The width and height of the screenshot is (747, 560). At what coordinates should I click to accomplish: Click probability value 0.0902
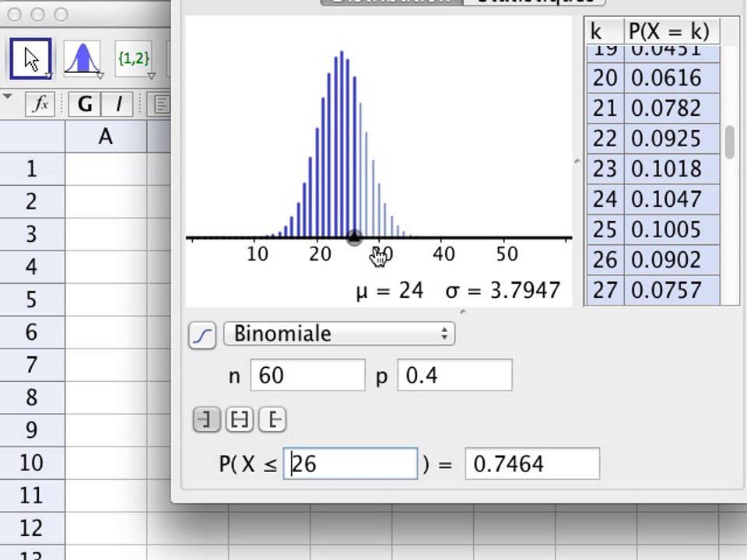pos(666,260)
